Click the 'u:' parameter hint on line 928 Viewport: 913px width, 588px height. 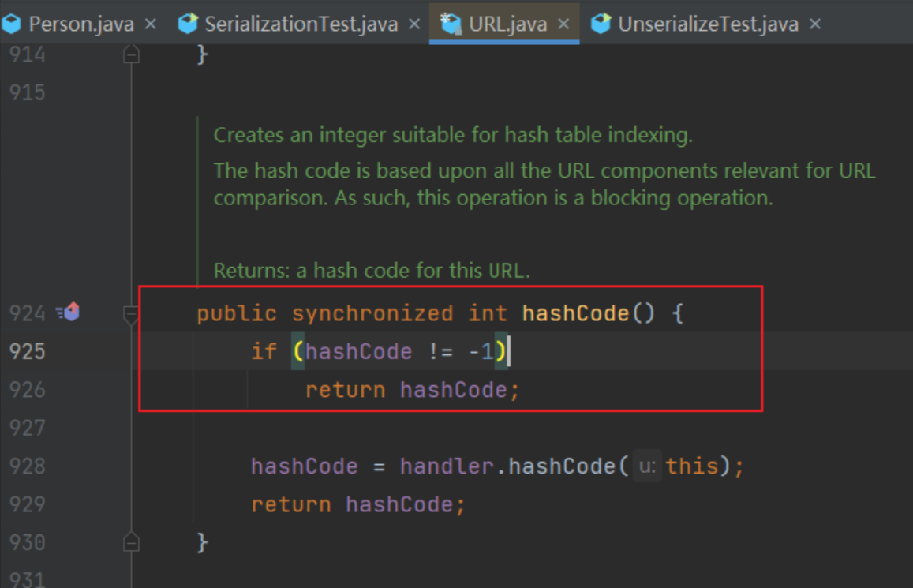pos(647,466)
